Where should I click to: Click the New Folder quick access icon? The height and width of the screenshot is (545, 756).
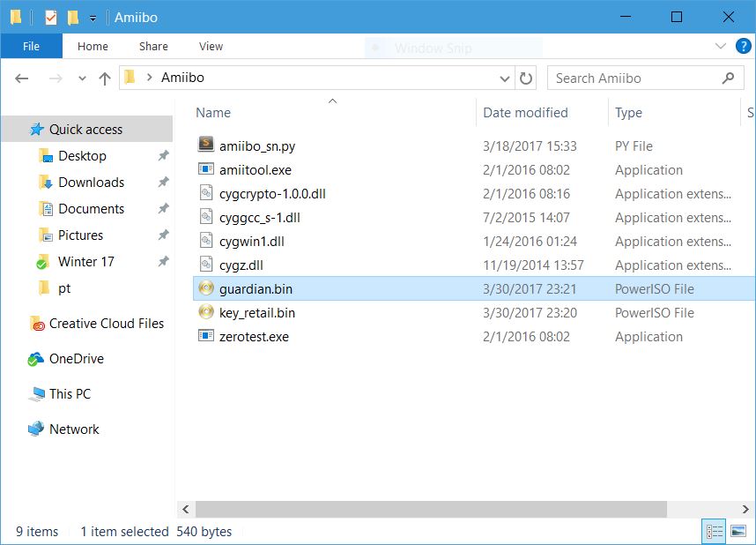(73, 18)
